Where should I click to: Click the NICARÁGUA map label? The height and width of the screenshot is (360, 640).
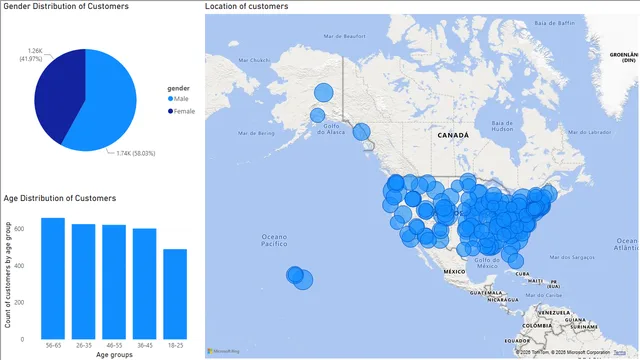(x=503, y=300)
